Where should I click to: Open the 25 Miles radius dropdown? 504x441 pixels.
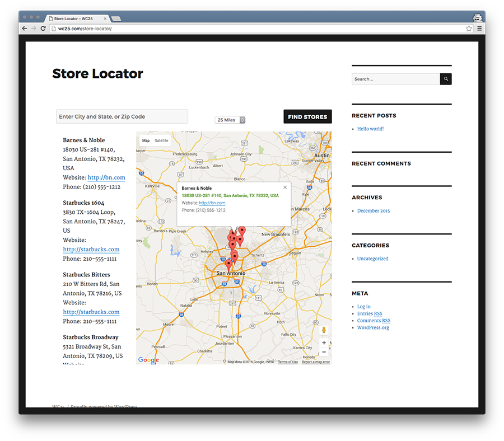pos(230,120)
